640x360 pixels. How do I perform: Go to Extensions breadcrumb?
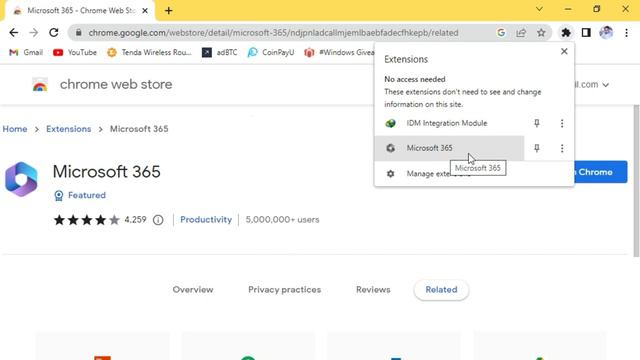[x=69, y=129]
